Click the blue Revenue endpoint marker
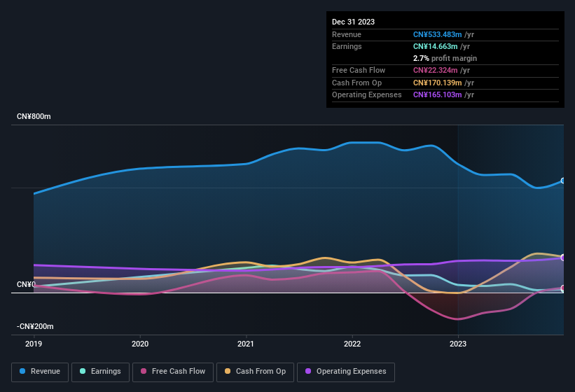This screenshot has width=575, height=392. click(x=563, y=181)
